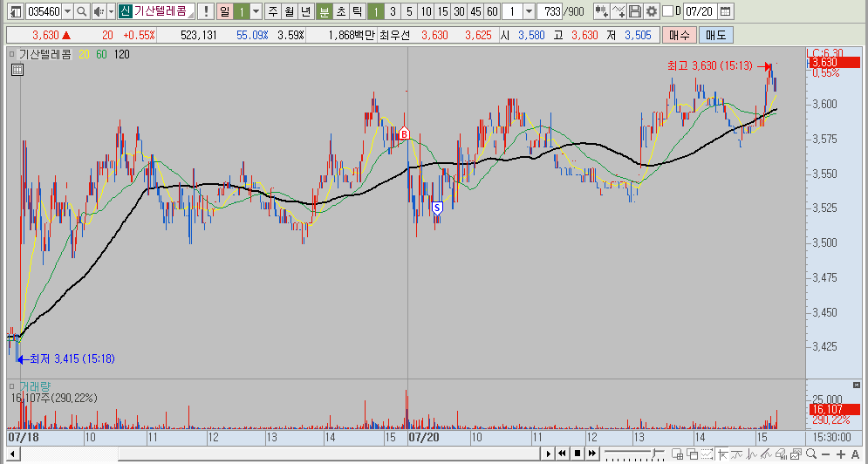Click the buy marker B on the chart
This screenshot has width=868, height=464.
[x=404, y=133]
